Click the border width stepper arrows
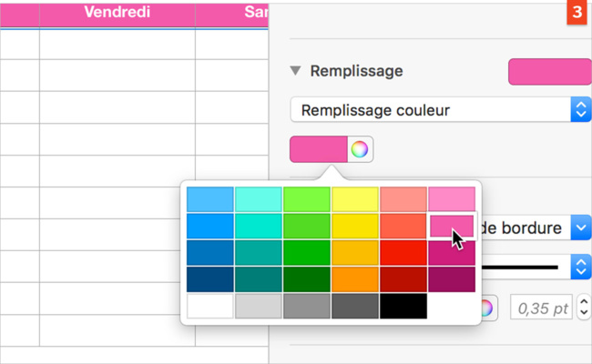The image size is (592, 364). click(x=584, y=308)
